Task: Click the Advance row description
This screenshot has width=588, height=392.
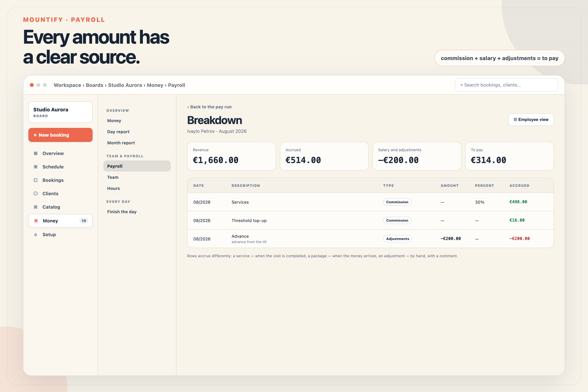Action: (x=240, y=236)
